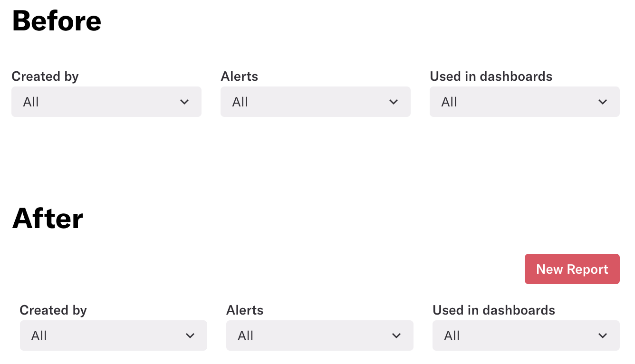
Task: Click the New Report button
Action: (572, 269)
